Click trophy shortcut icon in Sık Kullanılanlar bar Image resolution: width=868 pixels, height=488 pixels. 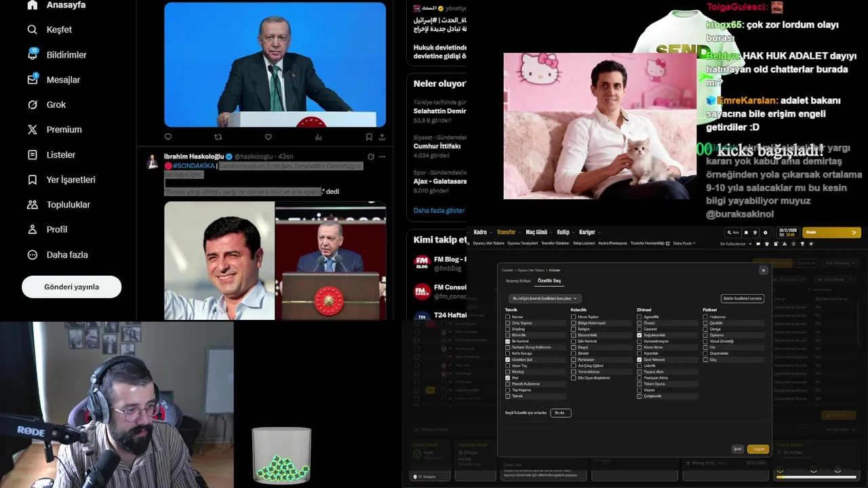coord(802,243)
